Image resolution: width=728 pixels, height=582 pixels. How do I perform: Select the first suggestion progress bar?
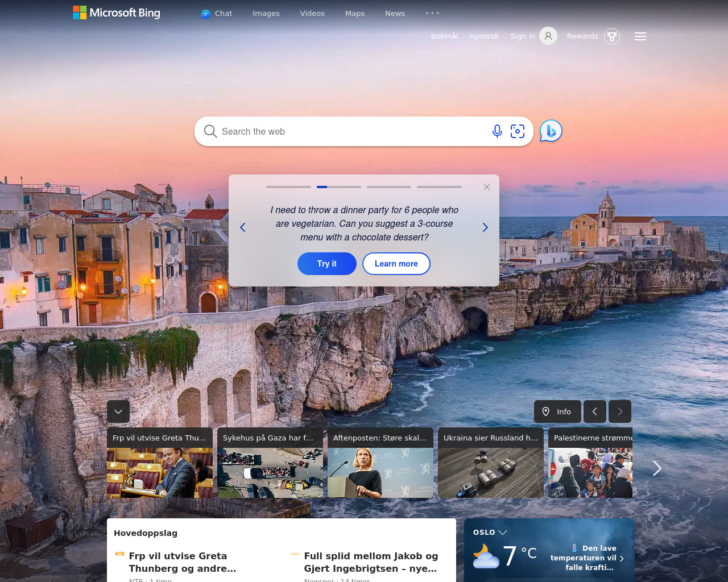pos(288,186)
